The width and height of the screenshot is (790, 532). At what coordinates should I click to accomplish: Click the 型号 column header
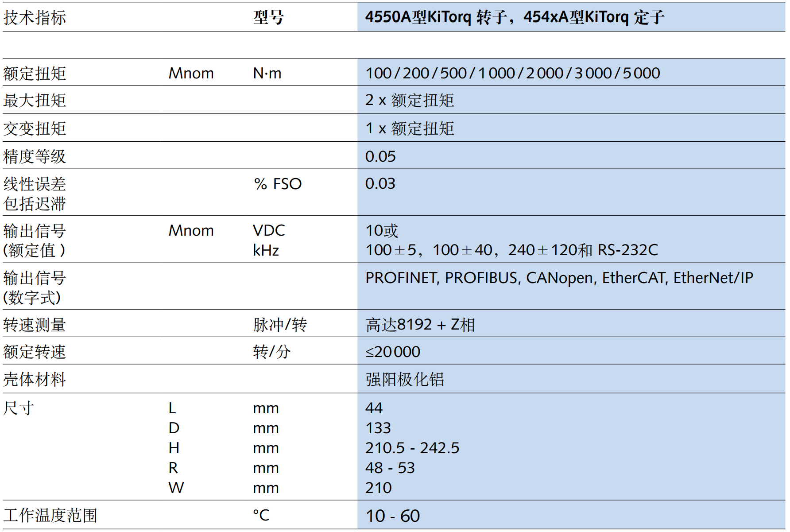click(268, 18)
